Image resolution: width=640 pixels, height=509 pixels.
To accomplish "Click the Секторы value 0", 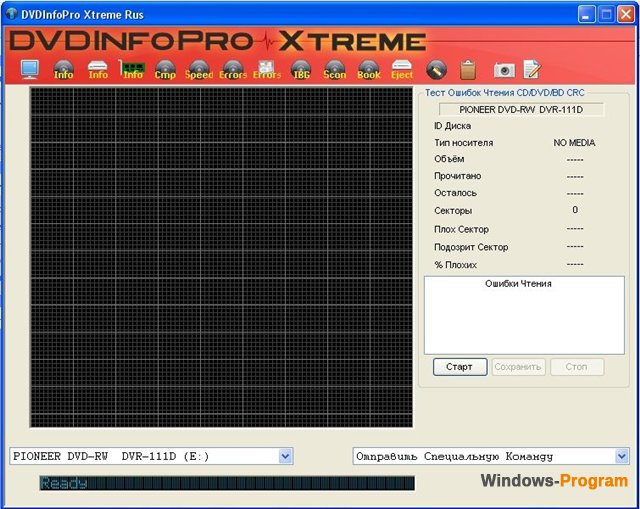I will tap(575, 210).
